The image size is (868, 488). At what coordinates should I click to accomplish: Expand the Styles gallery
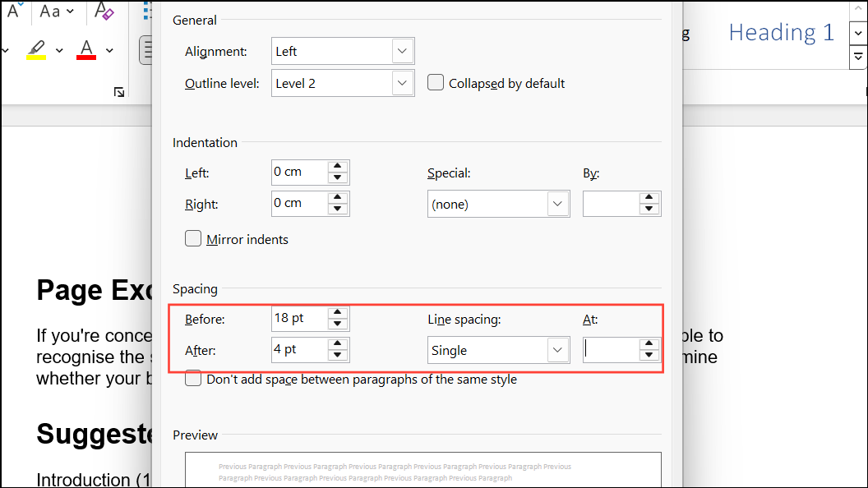click(x=857, y=57)
